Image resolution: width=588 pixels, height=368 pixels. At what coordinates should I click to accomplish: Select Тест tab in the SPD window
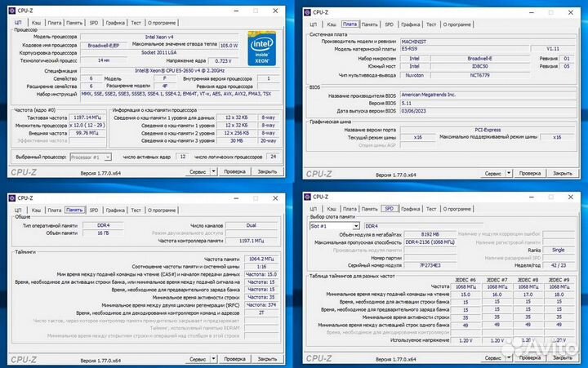click(433, 210)
